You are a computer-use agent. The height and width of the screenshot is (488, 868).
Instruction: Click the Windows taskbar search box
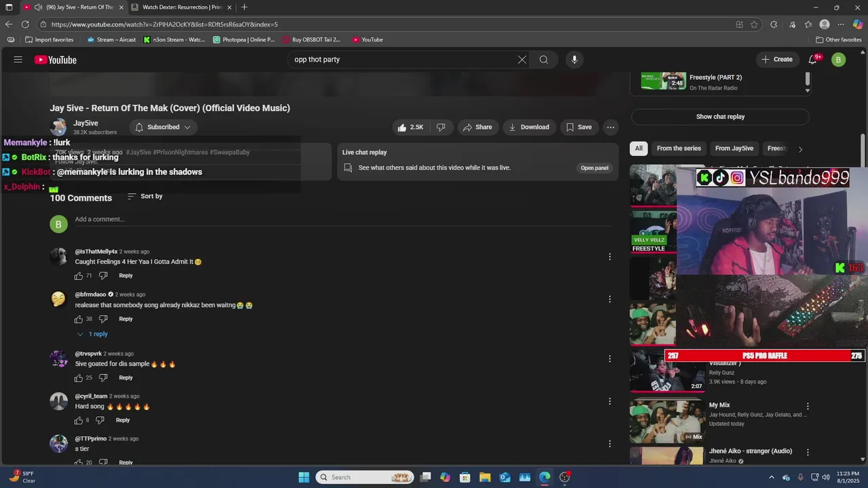tap(365, 477)
